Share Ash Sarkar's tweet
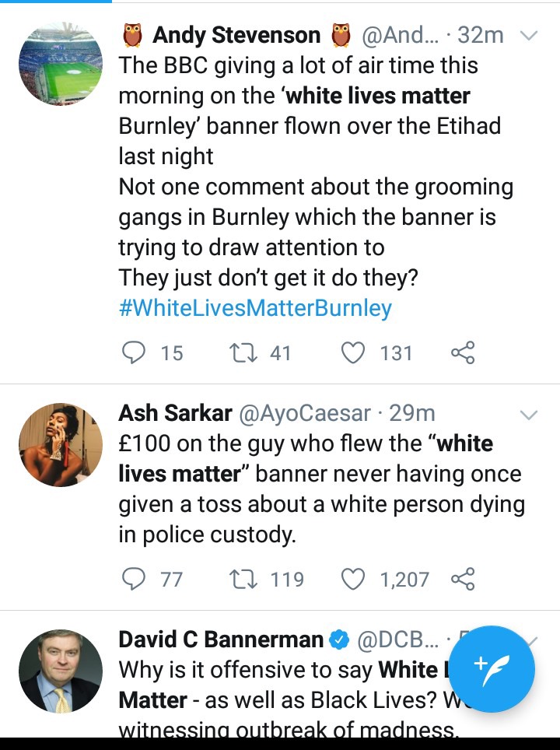 [462, 579]
